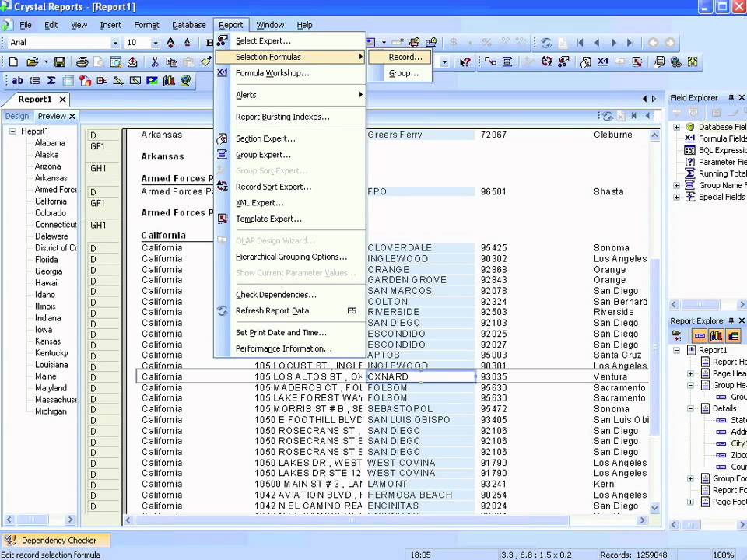This screenshot has width=747, height=560.
Task: Select Refresh Report Data menu entry
Action: pyautogui.click(x=289, y=310)
